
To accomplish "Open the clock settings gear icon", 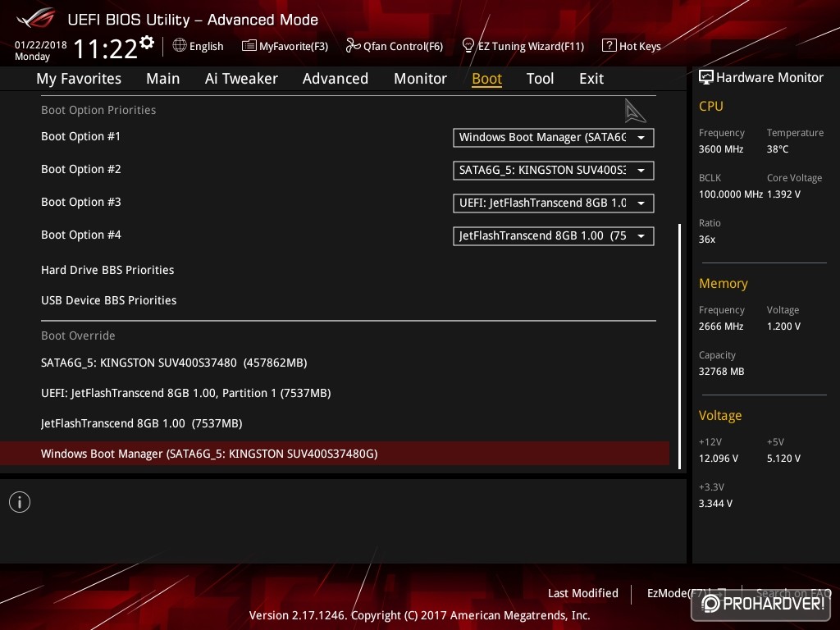I will [x=147, y=43].
